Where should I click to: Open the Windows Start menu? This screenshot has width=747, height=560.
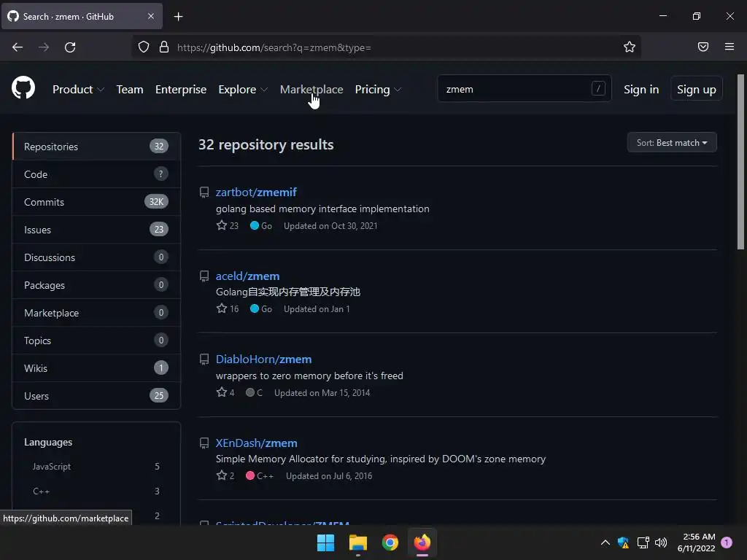point(326,542)
